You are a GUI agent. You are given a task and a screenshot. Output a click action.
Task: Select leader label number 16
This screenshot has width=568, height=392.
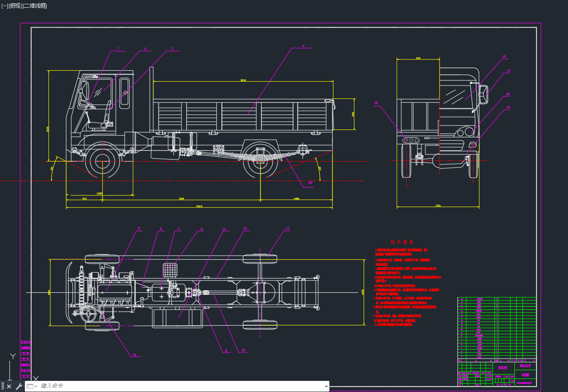(504, 56)
